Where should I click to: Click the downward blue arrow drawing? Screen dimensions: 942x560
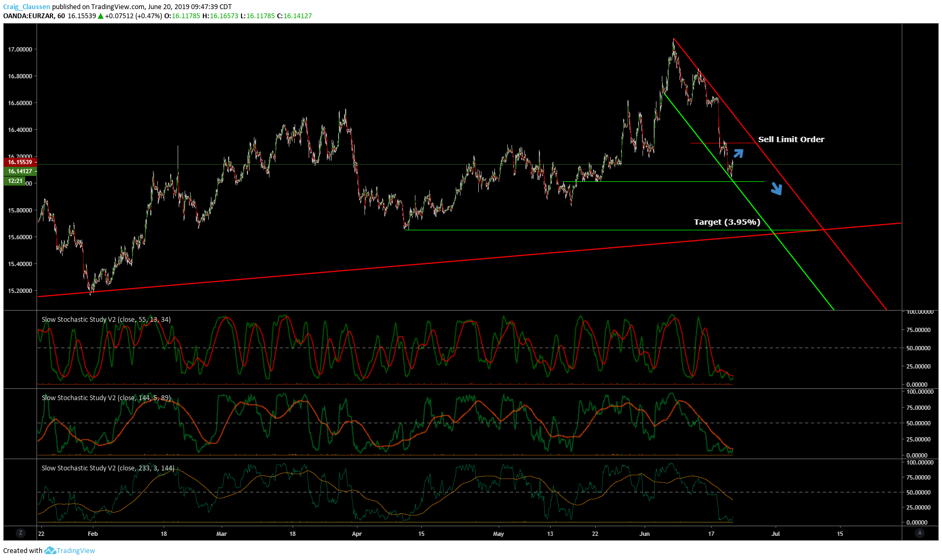777,188
